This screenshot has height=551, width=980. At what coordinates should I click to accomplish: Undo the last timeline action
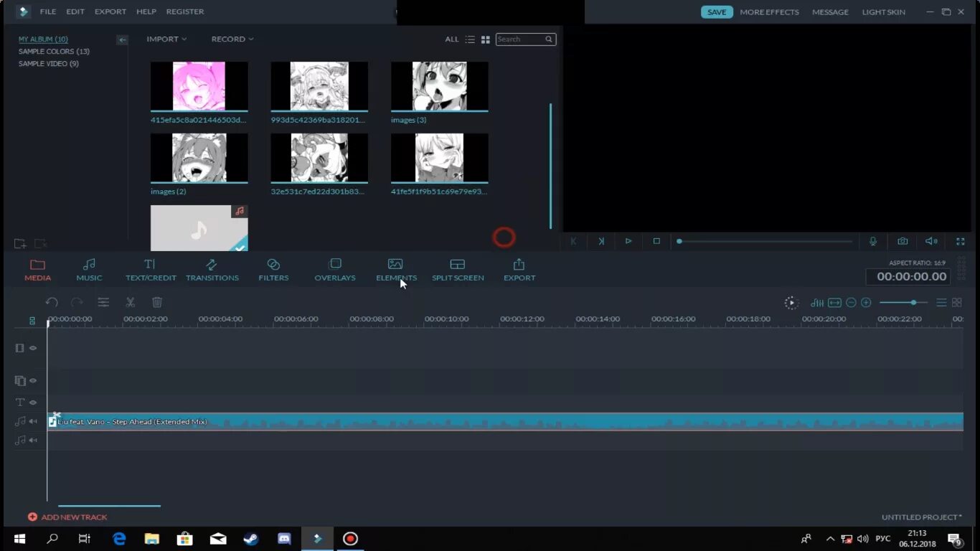tap(52, 303)
